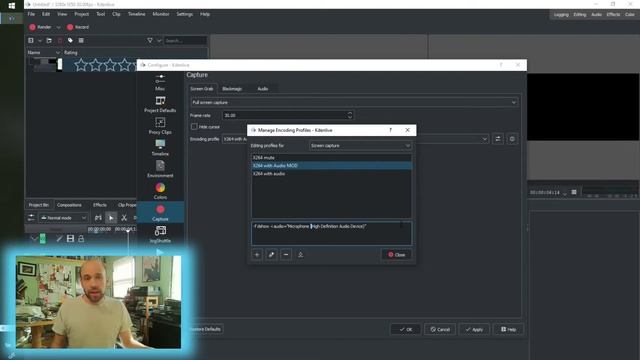Switch to the Screen Grab tab

[202, 89]
